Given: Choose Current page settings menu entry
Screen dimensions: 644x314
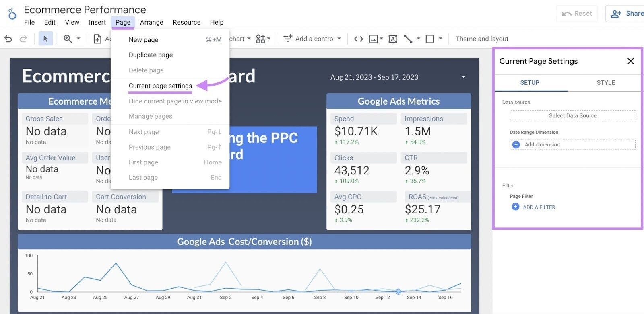Looking at the screenshot, I should tap(160, 86).
